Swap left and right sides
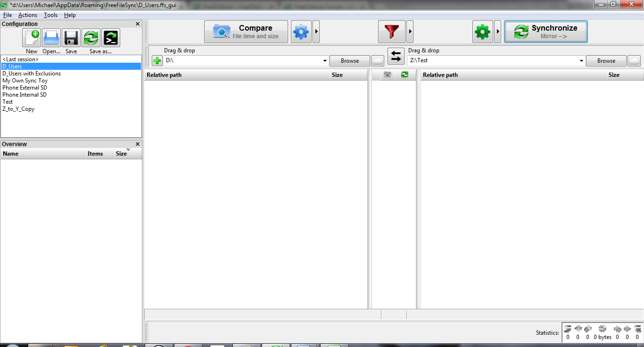 click(396, 57)
